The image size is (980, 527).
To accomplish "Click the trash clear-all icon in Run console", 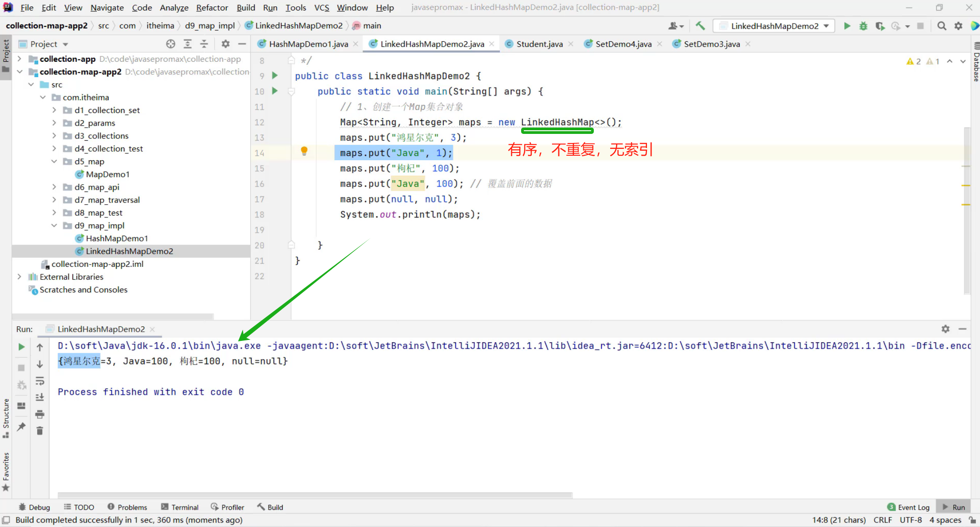I will click(x=40, y=431).
